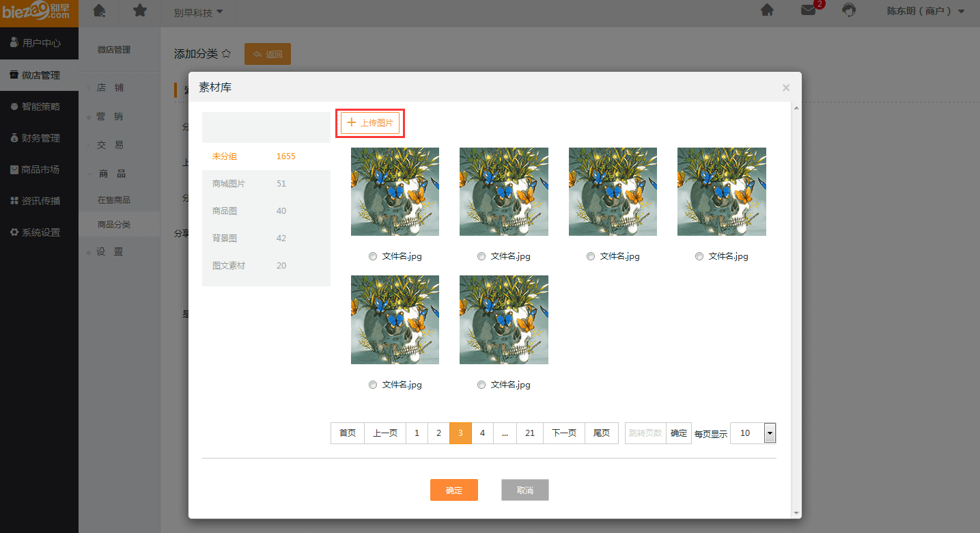This screenshot has width=980, height=533.
Task: Open 资讯传播 in the sidebar
Action: (39, 201)
